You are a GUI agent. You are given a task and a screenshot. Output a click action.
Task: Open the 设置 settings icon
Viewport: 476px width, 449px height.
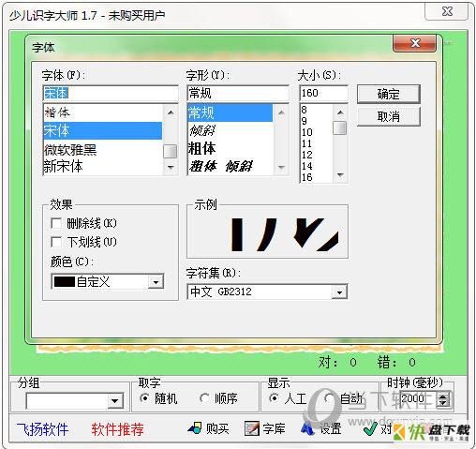point(308,428)
